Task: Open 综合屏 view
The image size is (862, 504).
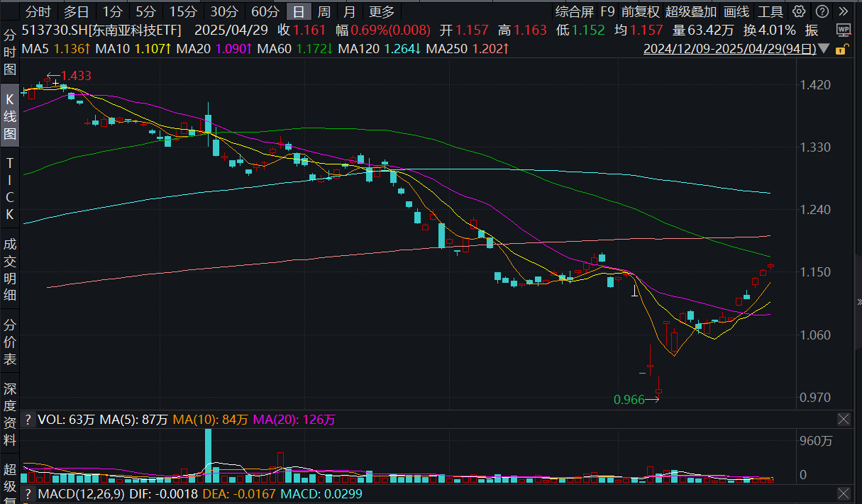Action: pyautogui.click(x=574, y=11)
